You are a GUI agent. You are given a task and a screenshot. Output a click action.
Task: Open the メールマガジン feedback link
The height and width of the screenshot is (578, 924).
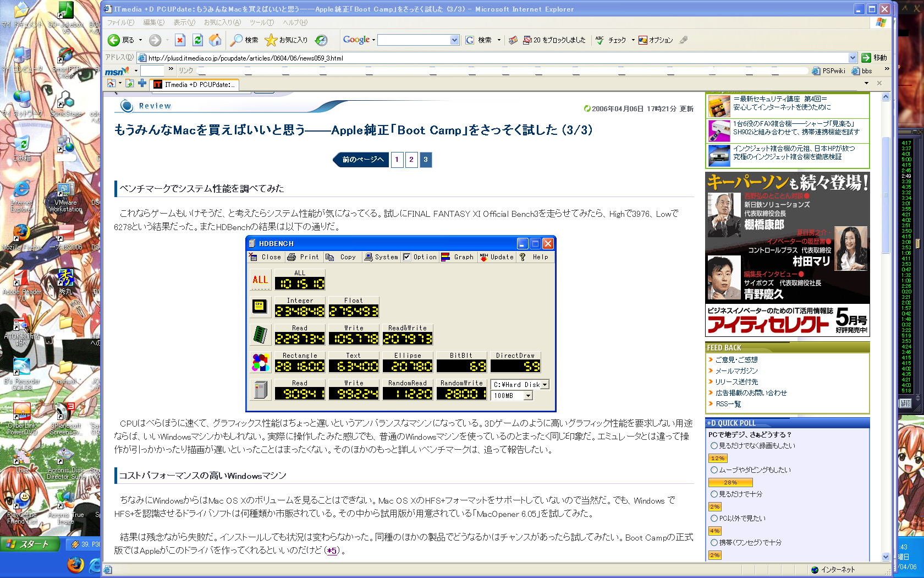click(x=736, y=371)
